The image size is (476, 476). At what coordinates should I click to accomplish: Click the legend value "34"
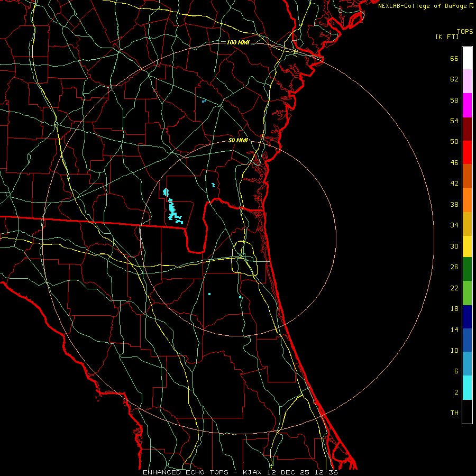click(x=454, y=225)
